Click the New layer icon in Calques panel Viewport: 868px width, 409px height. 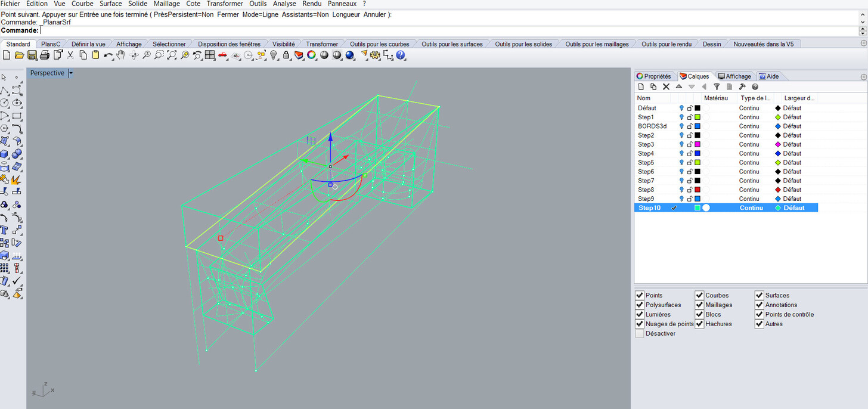[x=641, y=86]
